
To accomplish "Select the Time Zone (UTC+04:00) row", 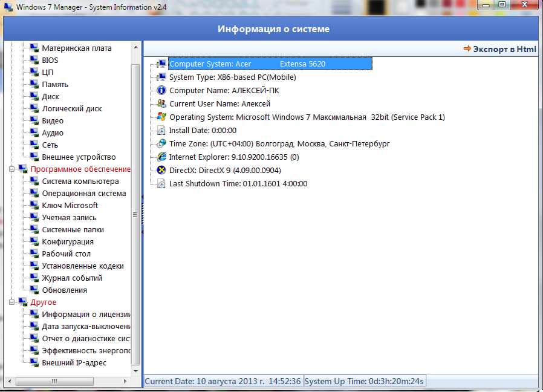I will click(x=279, y=143).
